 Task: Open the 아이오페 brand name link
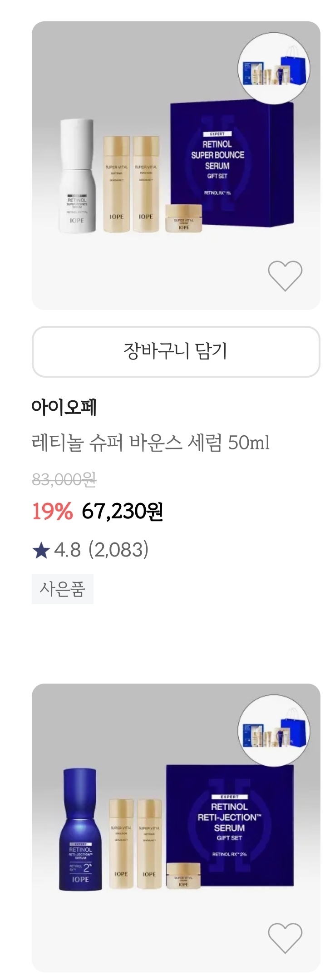tap(64, 407)
